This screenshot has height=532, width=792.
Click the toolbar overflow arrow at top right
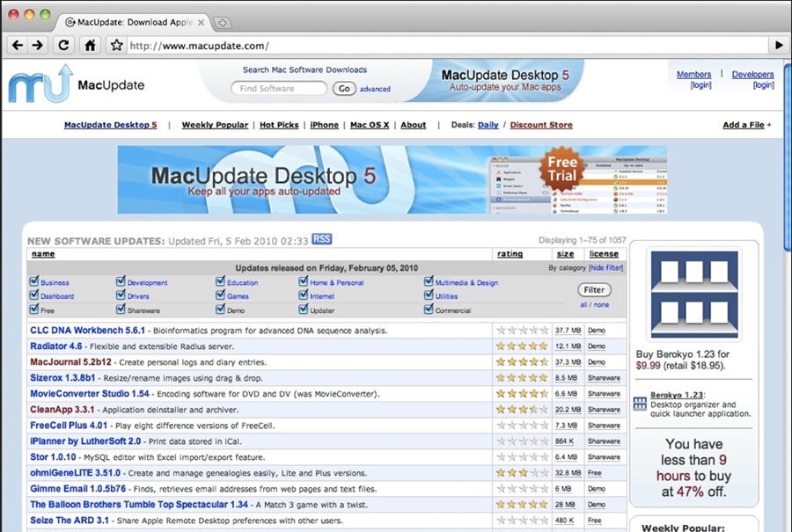point(779,45)
